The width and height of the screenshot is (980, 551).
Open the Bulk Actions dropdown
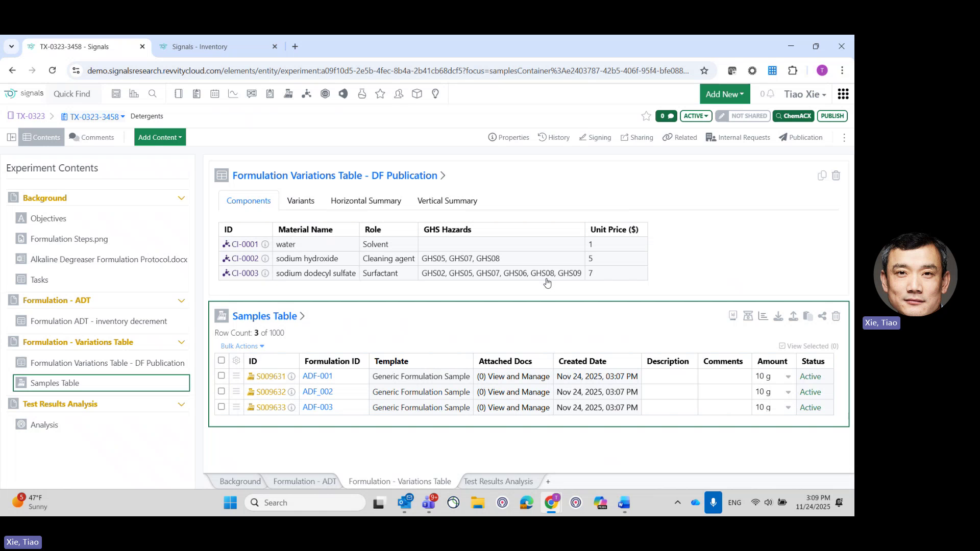(242, 346)
